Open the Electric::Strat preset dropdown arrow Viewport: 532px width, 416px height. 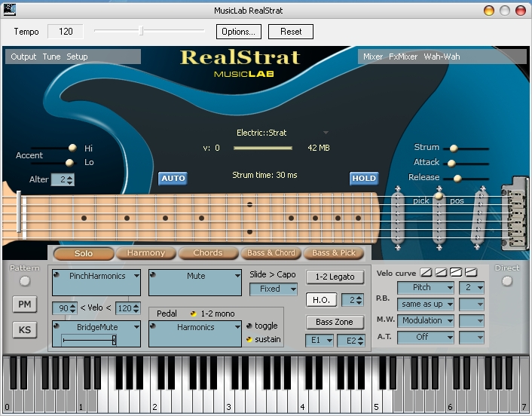(x=326, y=133)
